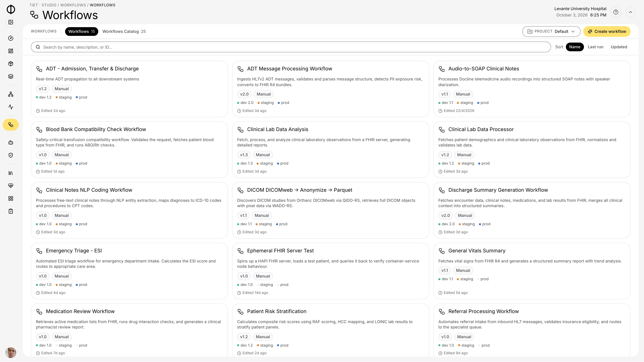Click the v1.0 tag on Clinical Notes NLP Coding
Viewport: 644px width, 362px height.
(x=43, y=216)
